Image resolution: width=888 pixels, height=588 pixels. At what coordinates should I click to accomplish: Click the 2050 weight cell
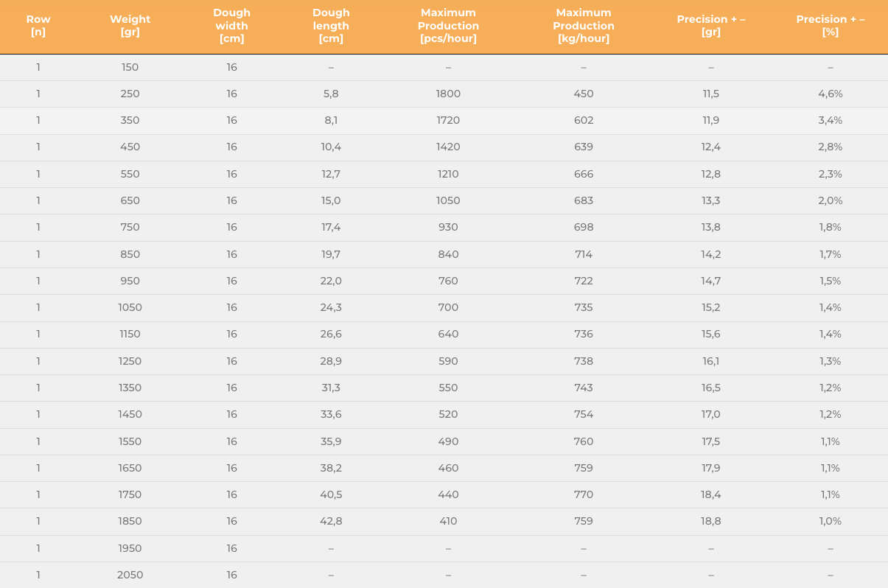130,575
